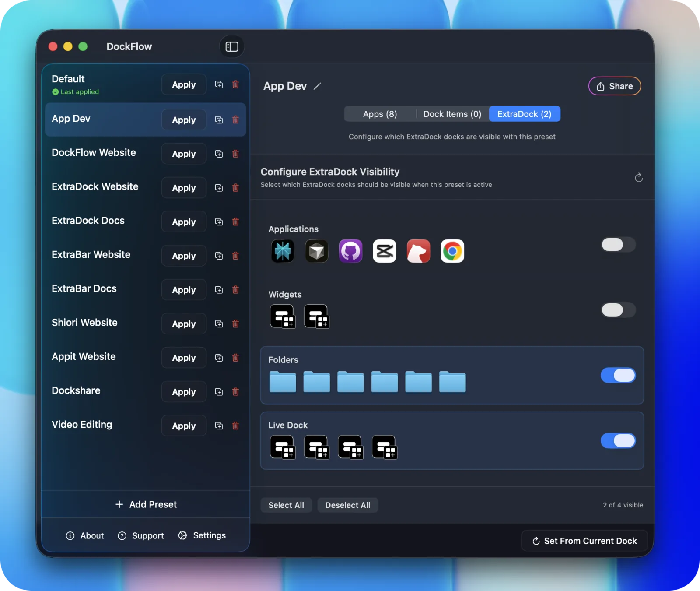Switch to the Dock Items (0) tab

[x=452, y=114]
